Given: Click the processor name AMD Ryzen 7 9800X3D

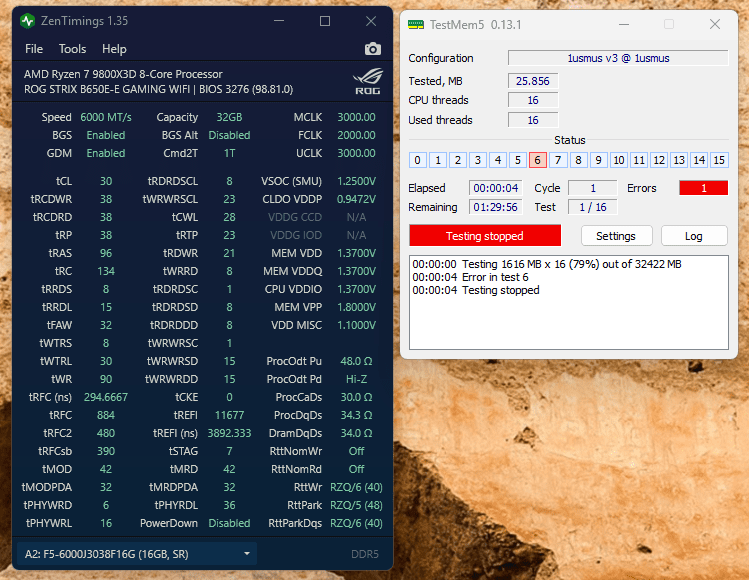Looking at the screenshot, I should pos(123,74).
